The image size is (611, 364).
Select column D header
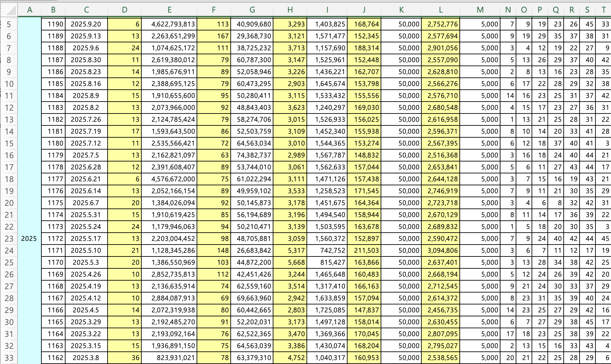(x=124, y=10)
